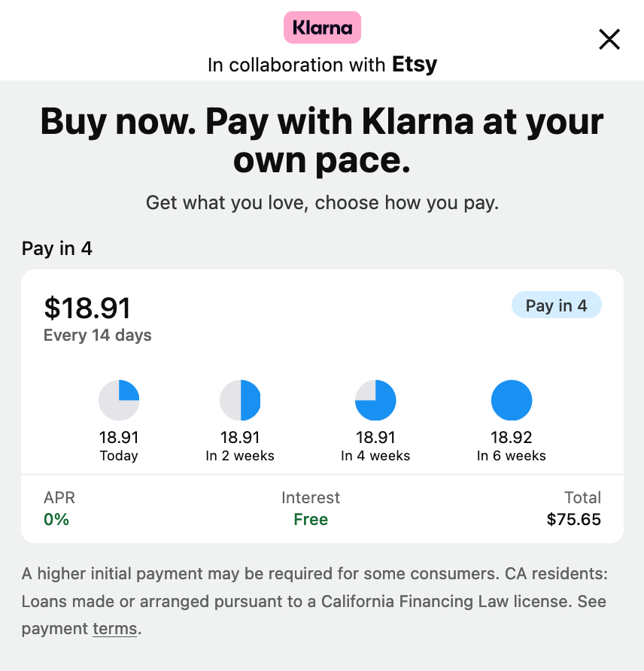Click the 18.91 In 4 weeks entry
Image resolution: width=644 pixels, height=671 pixels.
coord(375,445)
